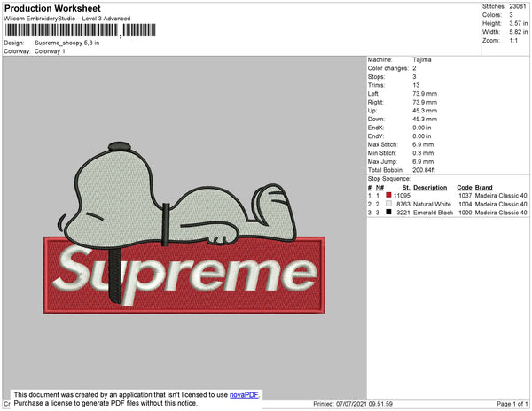The width and height of the screenshot is (532, 411).
Task: Click the Trims value 13
Action: (x=416, y=85)
